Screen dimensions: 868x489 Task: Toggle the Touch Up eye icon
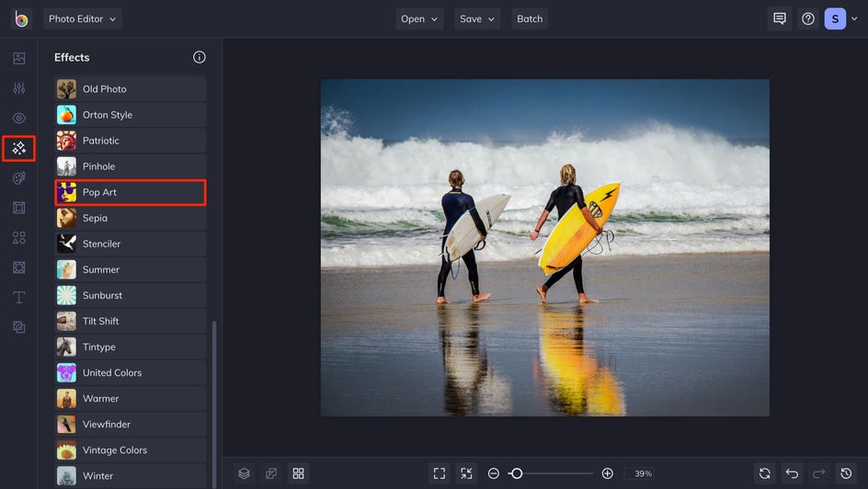pos(18,119)
